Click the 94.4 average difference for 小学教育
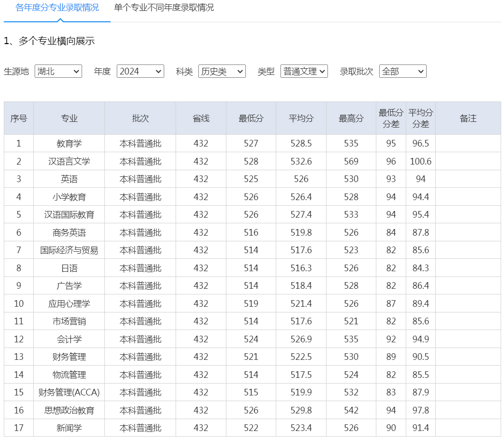The image size is (504, 440). click(421, 197)
